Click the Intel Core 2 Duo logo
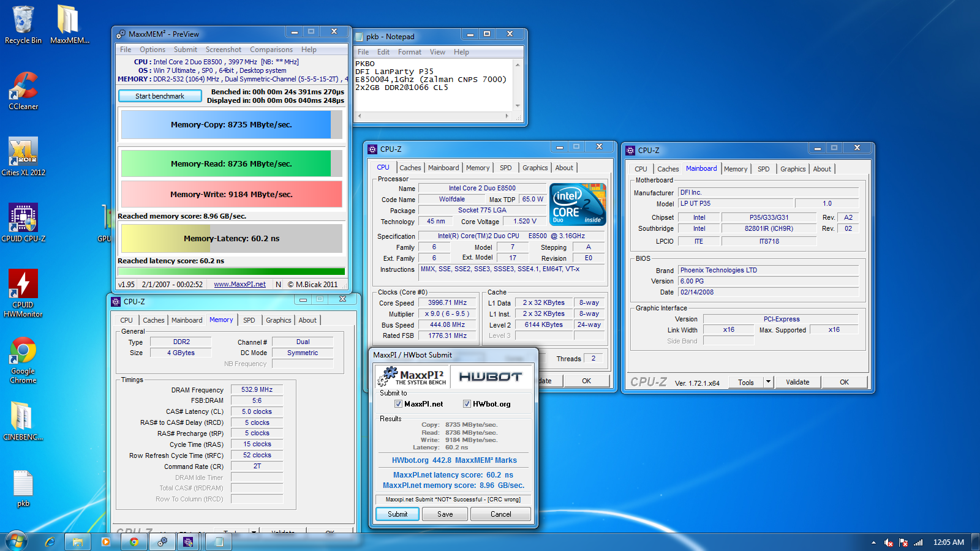 pos(578,204)
